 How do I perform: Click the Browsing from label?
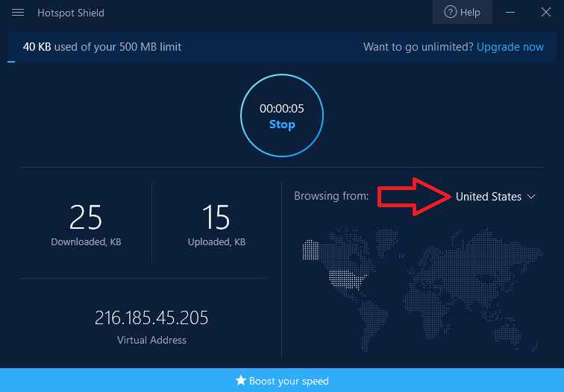click(331, 196)
